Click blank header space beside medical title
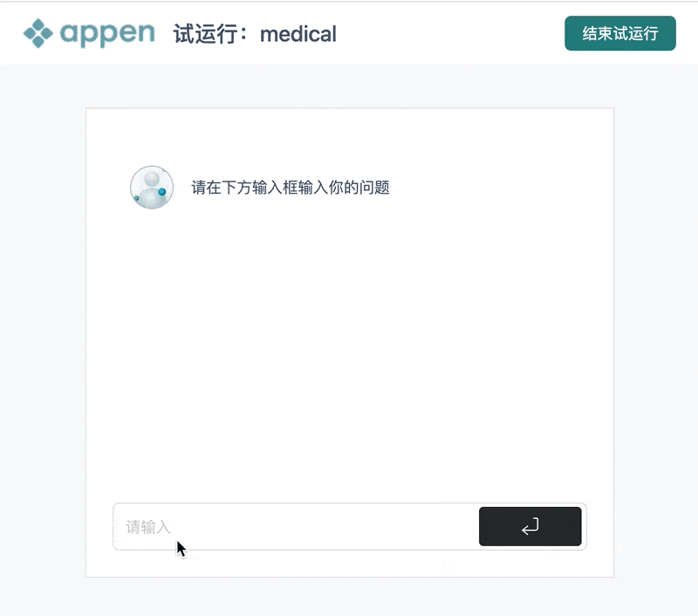The image size is (698, 616). pos(449,34)
